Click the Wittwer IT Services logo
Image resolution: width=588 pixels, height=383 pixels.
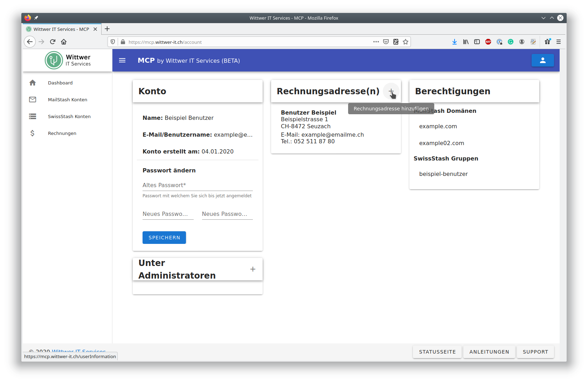(x=68, y=60)
